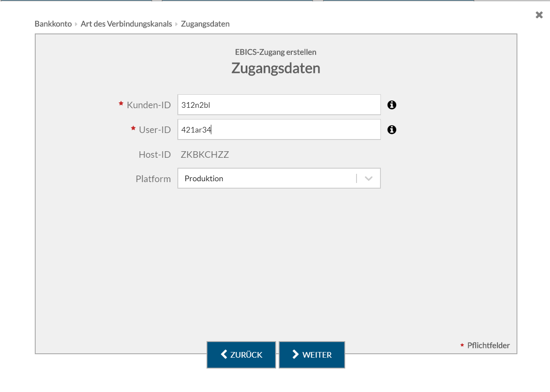Open Art des Verbindungskanals breadcrumb
This screenshot has width=550, height=392.
coord(127,24)
